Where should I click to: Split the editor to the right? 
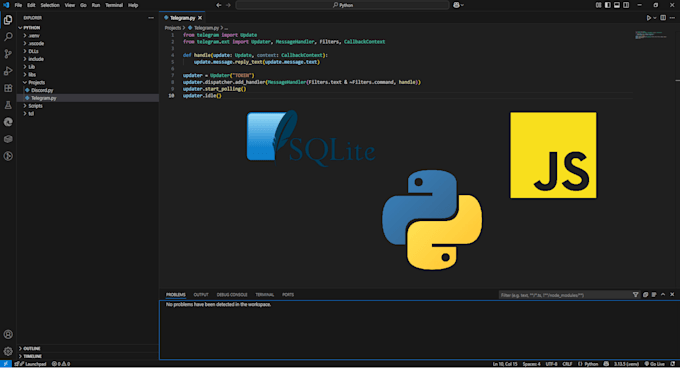(x=663, y=18)
